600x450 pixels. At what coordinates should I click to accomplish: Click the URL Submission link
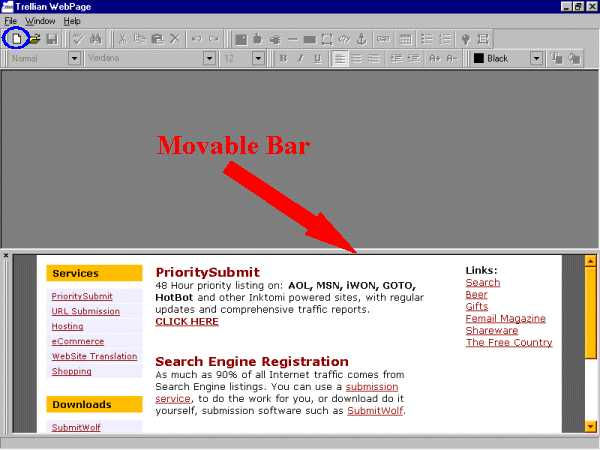(86, 311)
